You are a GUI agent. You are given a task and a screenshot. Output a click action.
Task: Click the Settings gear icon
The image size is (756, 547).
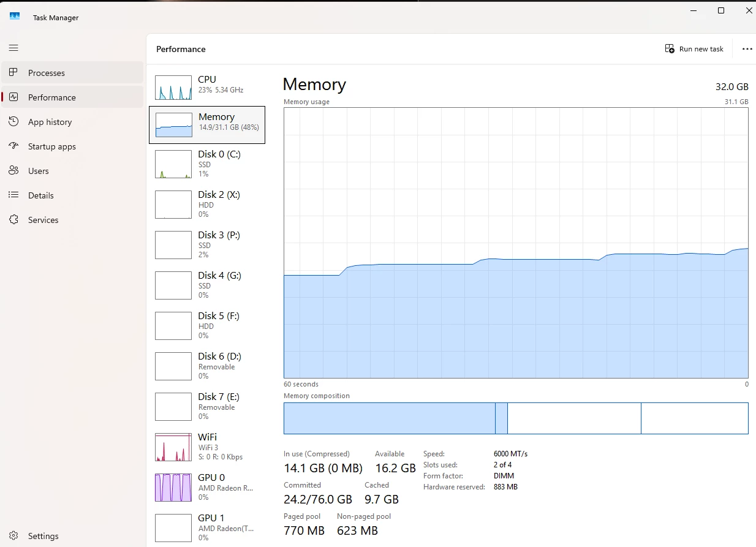pyautogui.click(x=13, y=535)
